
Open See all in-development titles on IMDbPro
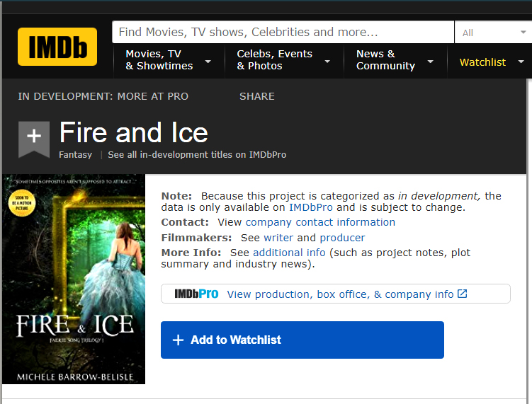(197, 154)
